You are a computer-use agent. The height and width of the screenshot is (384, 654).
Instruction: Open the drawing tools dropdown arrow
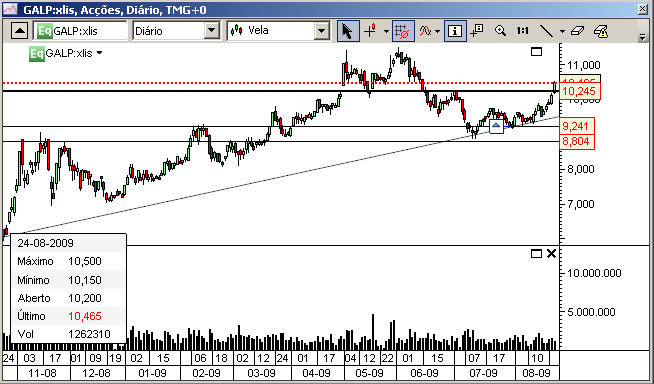click(x=562, y=31)
